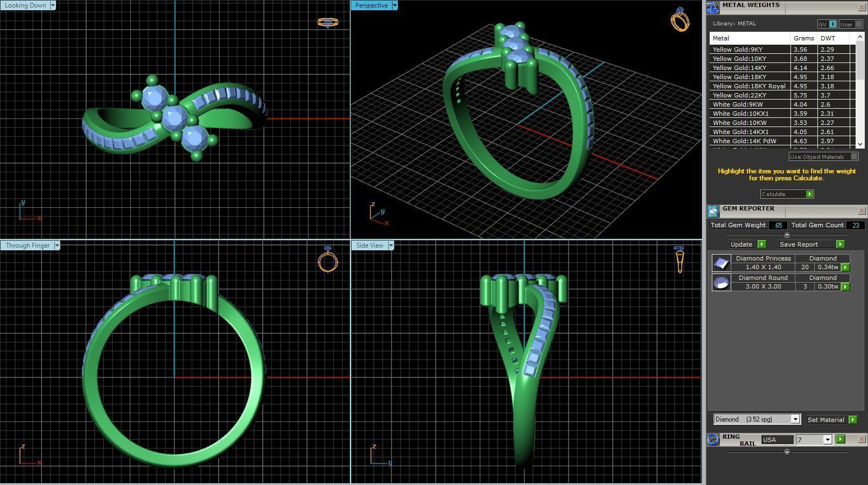Click the Total Gem Count value field

855,226
